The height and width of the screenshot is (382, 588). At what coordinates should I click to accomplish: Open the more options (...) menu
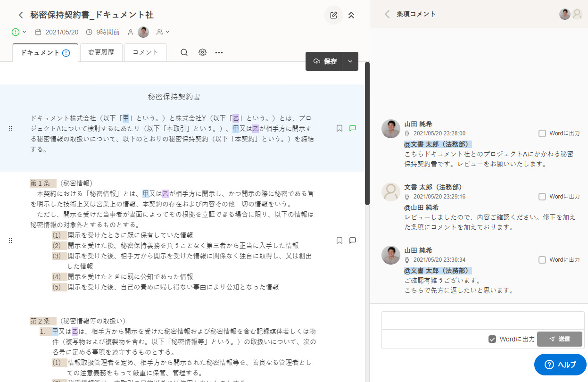tap(218, 52)
